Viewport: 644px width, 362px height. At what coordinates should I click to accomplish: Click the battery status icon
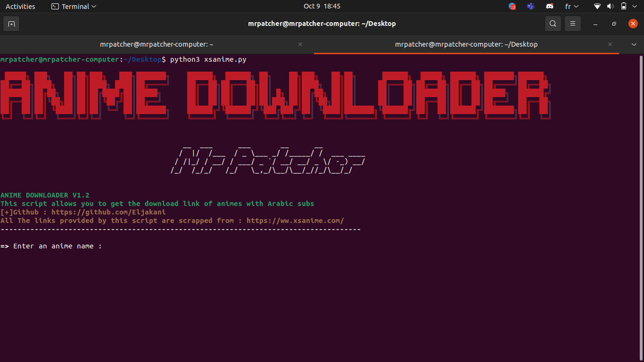pyautogui.click(x=623, y=6)
